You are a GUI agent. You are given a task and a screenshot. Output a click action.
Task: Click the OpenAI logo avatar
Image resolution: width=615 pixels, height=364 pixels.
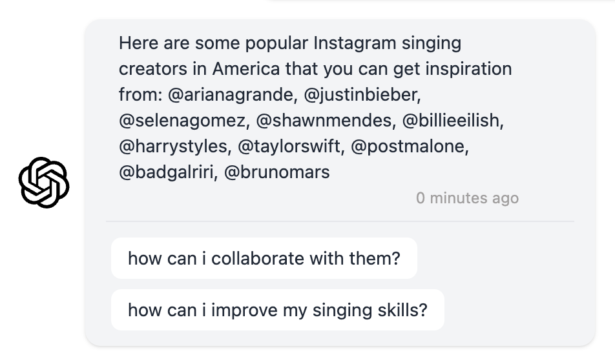[44, 183]
